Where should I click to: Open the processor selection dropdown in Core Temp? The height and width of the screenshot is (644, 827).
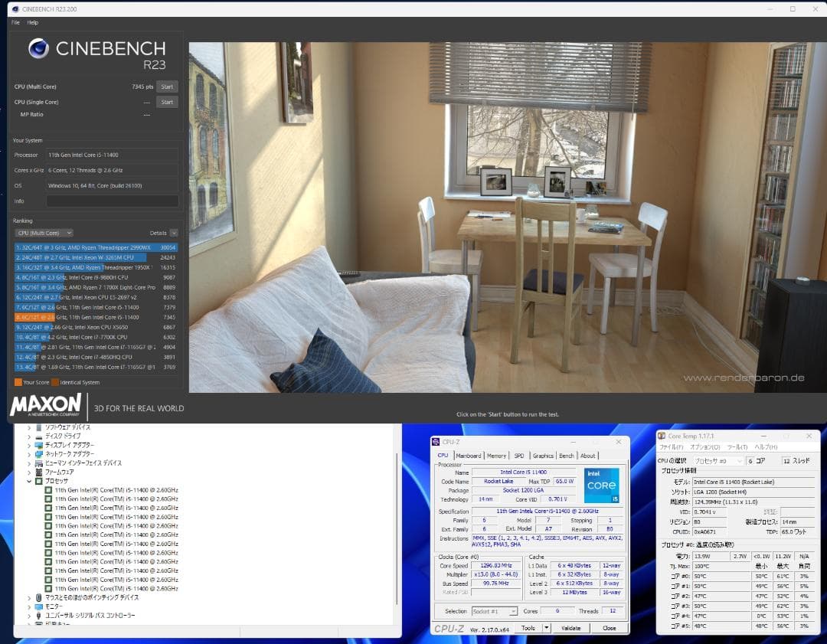click(718, 461)
